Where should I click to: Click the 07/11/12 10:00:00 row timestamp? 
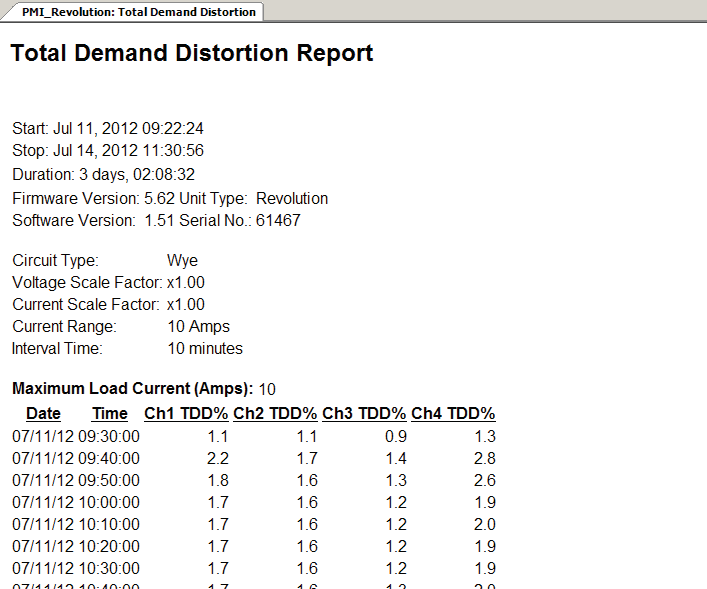[76, 503]
